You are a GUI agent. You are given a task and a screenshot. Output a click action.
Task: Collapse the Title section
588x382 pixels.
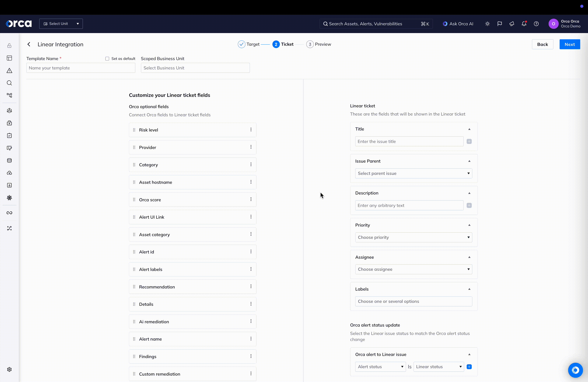(469, 129)
